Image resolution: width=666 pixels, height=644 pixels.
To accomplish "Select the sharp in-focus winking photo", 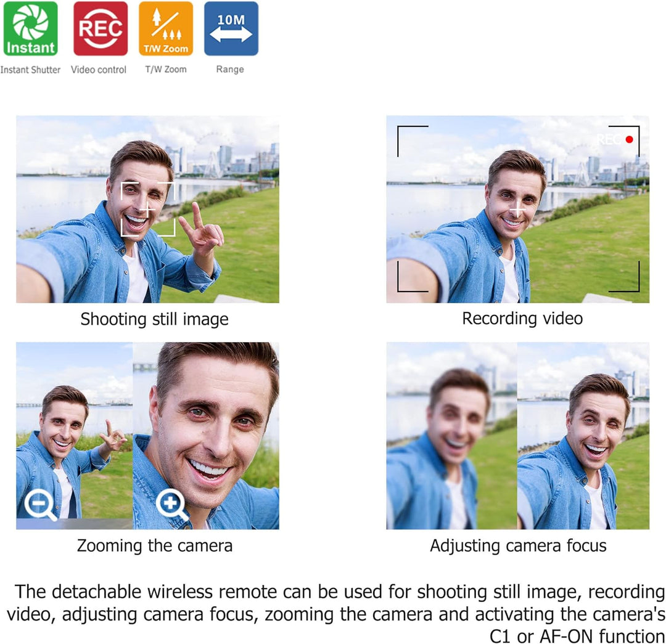I will (x=583, y=436).
